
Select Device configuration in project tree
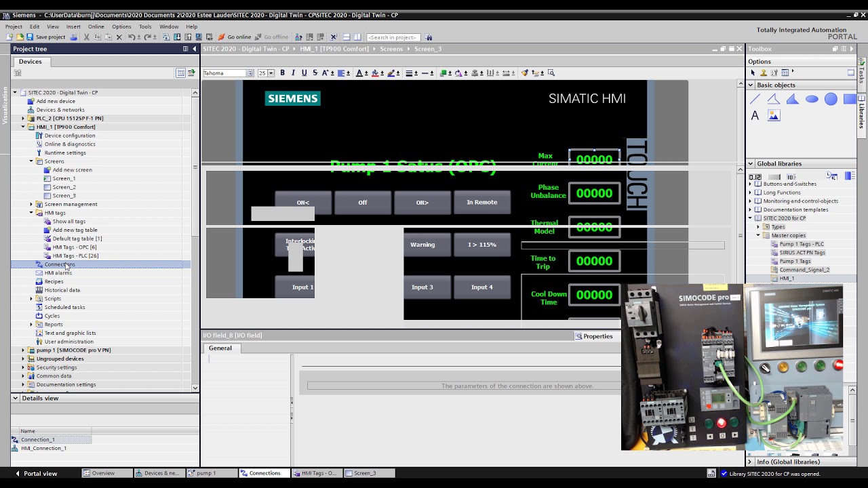[70, 136]
